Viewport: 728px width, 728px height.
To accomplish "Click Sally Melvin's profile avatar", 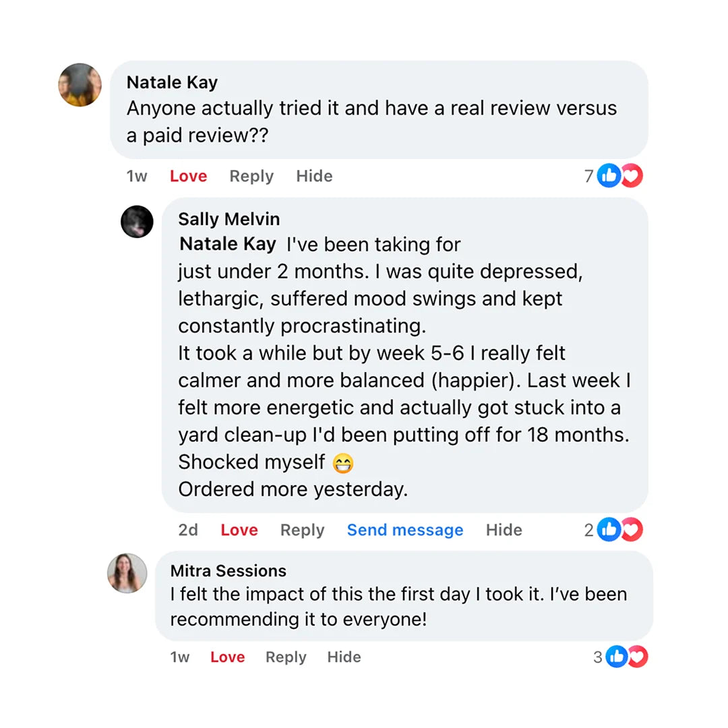I will 137,222.
